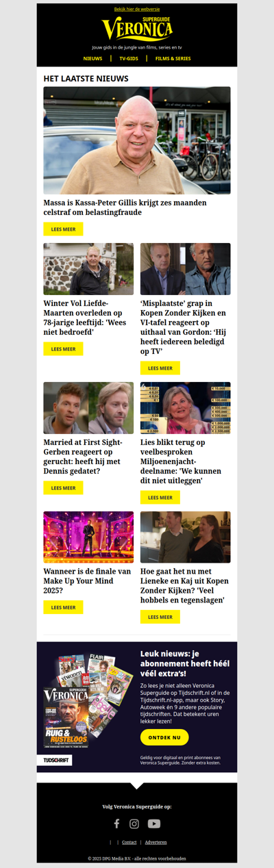
Task: Open the NIEUWS menu item
Action: 92,59
